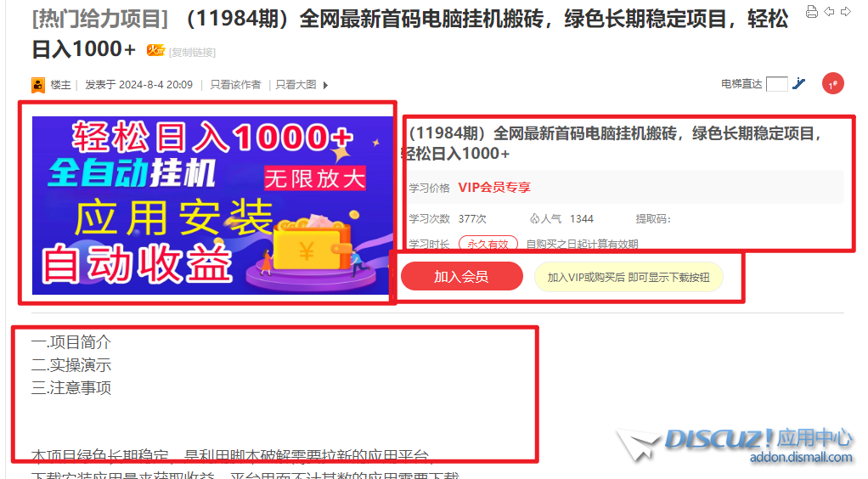
Task: Click the red 1# floor badge
Action: coord(832,84)
